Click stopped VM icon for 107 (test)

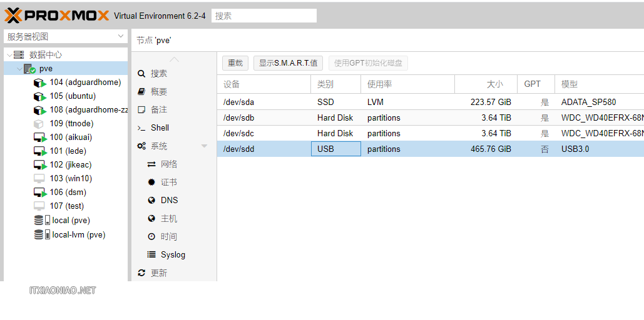tap(39, 206)
